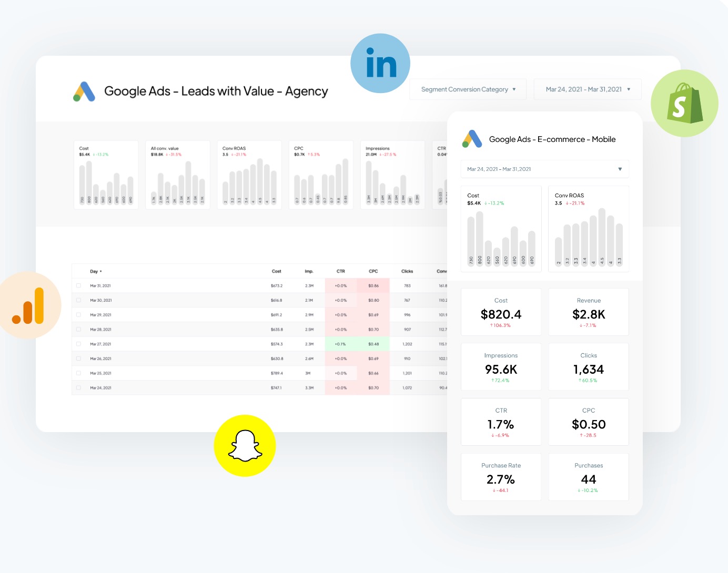Image resolution: width=728 pixels, height=573 pixels.
Task: Click the Google Ads – Leads with Value – Agency title
Action: 216,91
